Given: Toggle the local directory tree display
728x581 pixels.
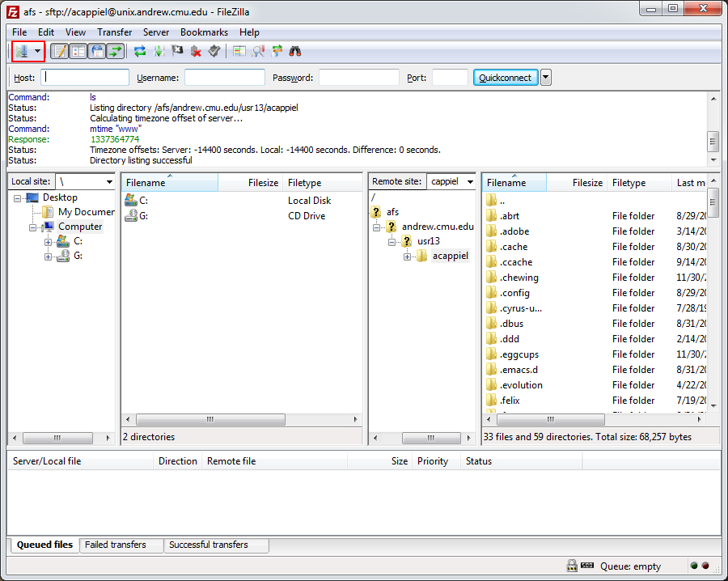Looking at the screenshot, I should point(78,51).
